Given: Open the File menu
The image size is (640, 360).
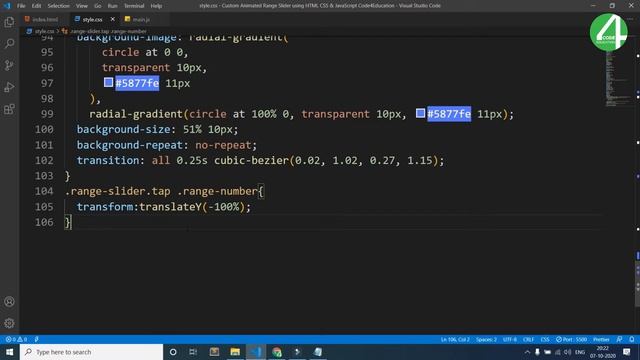Looking at the screenshot, I should click(x=21, y=6).
